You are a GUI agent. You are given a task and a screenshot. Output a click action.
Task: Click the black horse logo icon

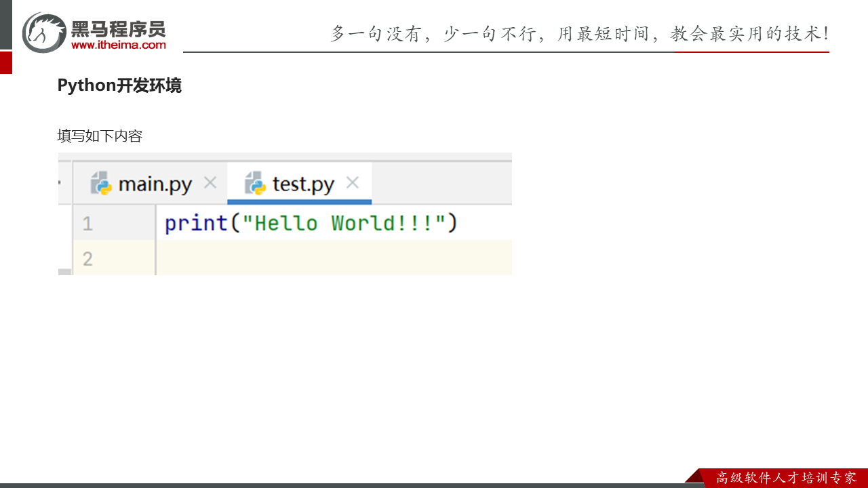point(44,33)
